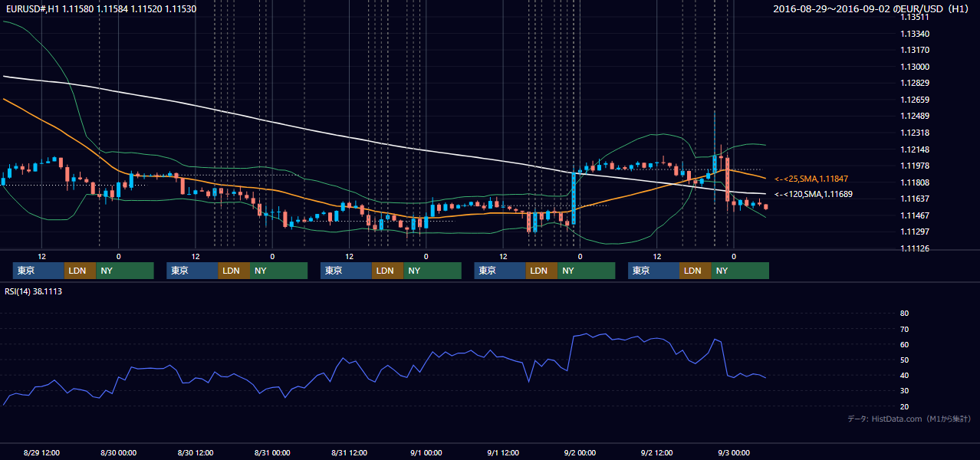Click the 1.11126 price axis value

(x=914, y=248)
